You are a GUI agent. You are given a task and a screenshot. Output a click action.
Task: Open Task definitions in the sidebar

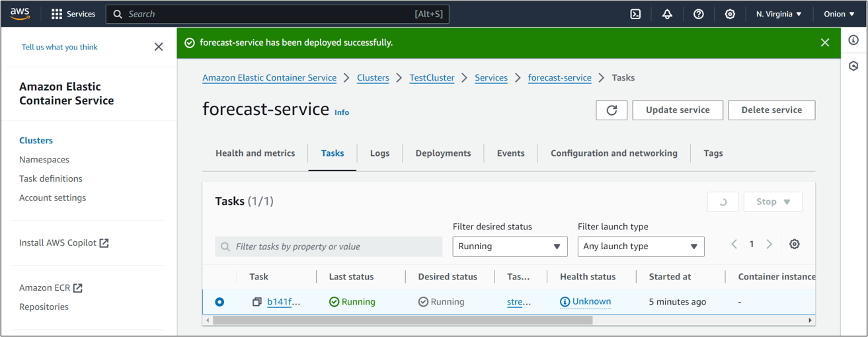pyautogui.click(x=51, y=179)
